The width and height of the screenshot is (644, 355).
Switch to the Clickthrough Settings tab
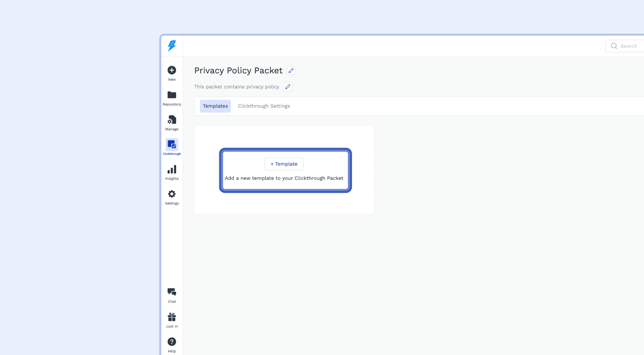pos(264,106)
